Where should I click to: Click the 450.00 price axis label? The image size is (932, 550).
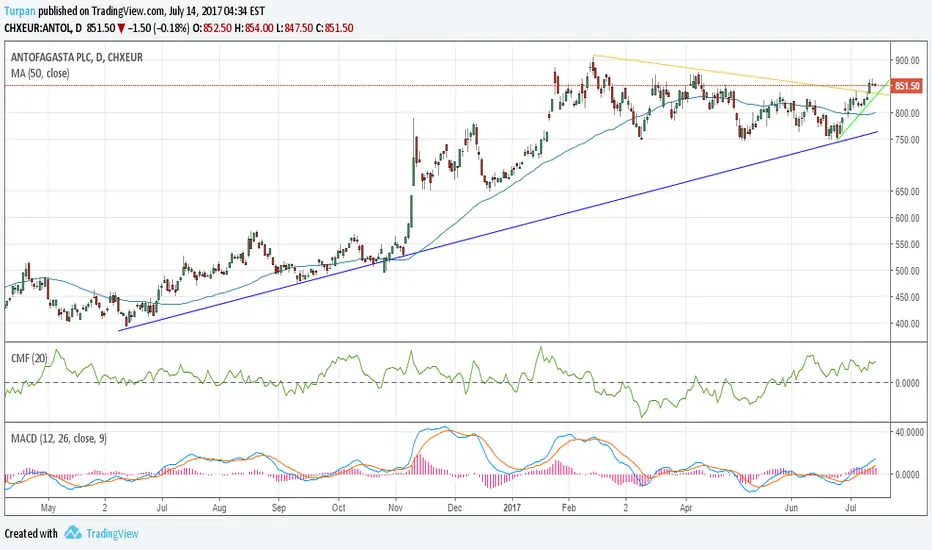pyautogui.click(x=907, y=297)
